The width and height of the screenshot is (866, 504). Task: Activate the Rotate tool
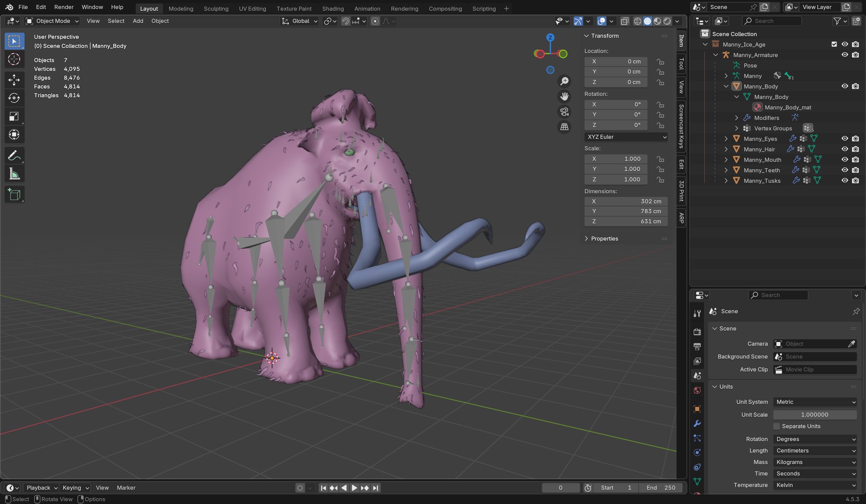(14, 98)
